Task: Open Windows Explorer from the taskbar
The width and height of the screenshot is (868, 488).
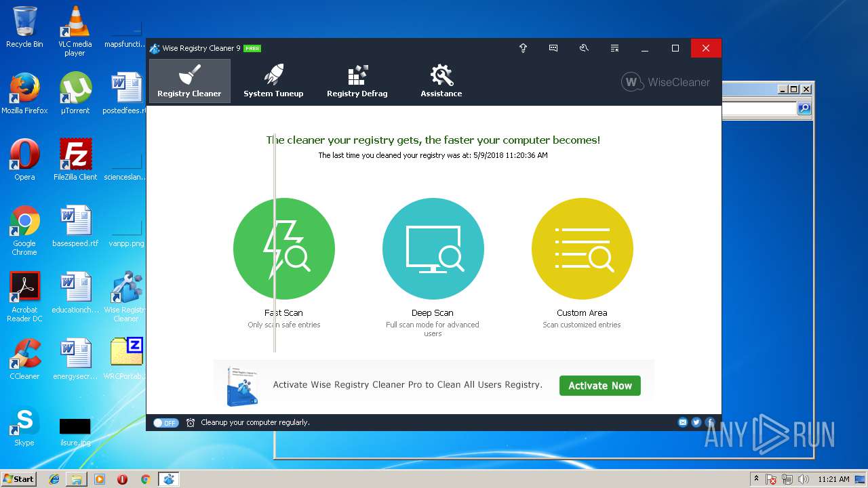Action: pos(77,479)
